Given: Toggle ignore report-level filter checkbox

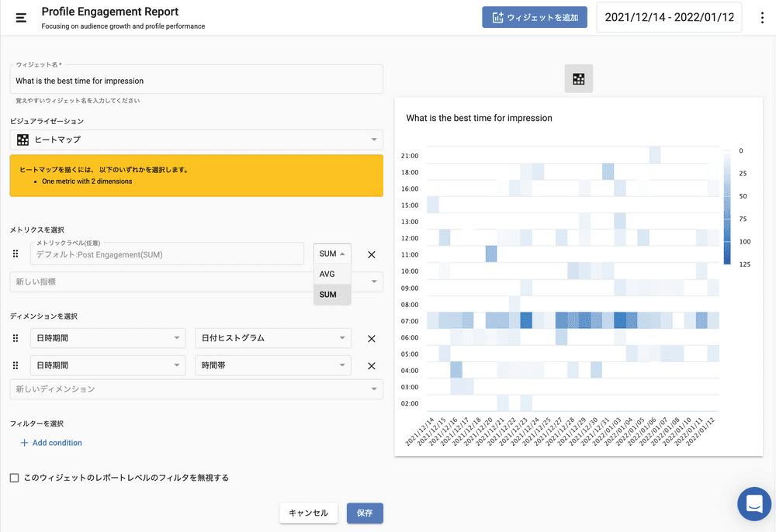Looking at the screenshot, I should [14, 478].
